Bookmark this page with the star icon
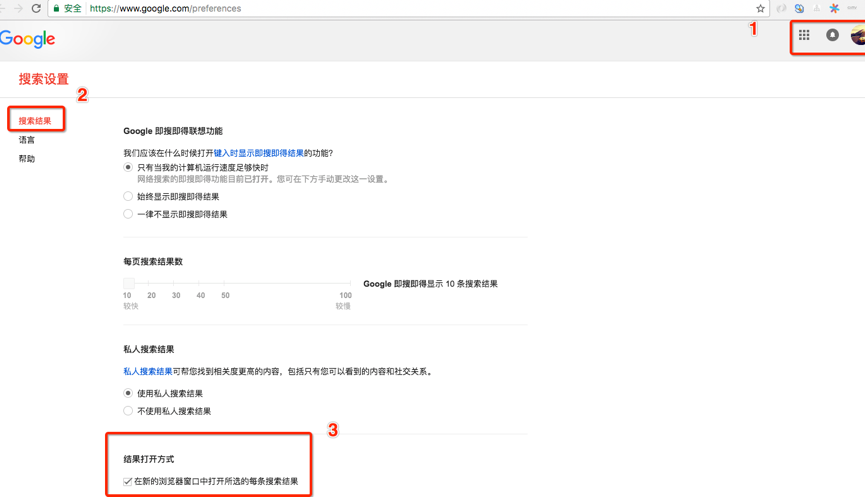Screen dimensions: 865x497 tap(760, 8)
